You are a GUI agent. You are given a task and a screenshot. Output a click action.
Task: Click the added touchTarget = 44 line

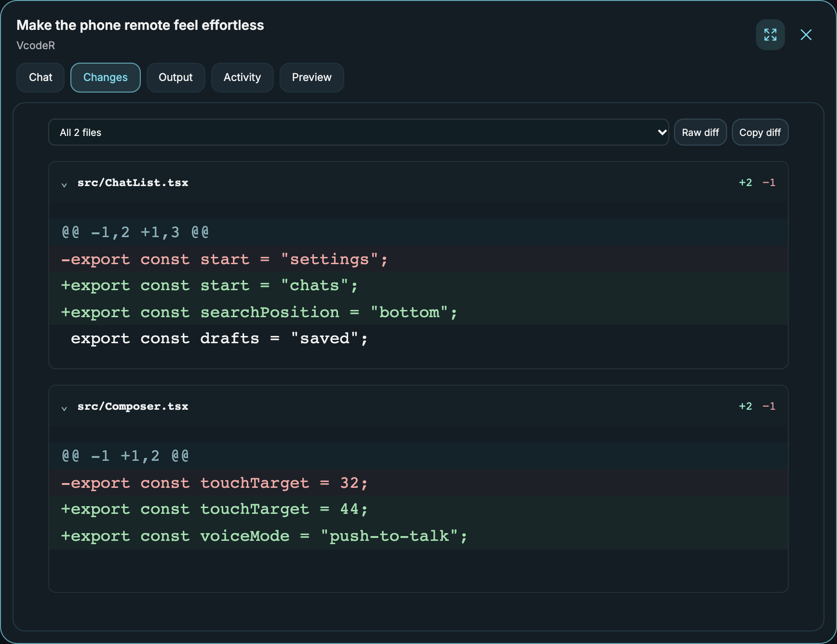click(x=418, y=509)
